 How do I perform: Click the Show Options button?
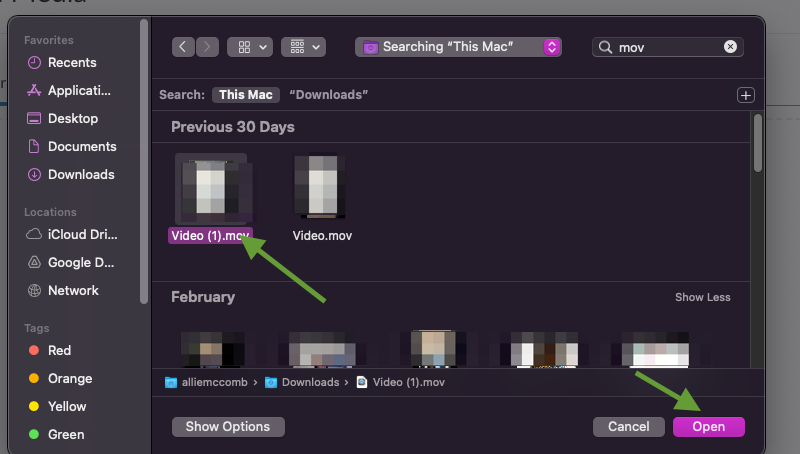(228, 427)
